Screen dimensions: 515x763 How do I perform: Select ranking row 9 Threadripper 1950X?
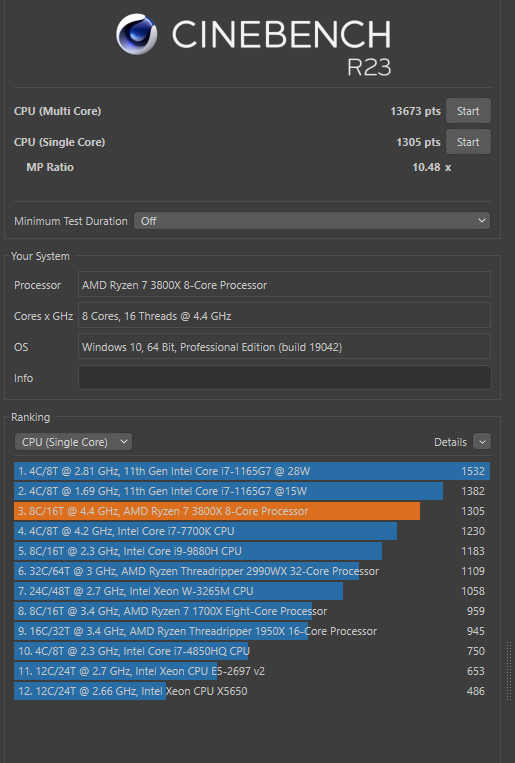(x=252, y=631)
